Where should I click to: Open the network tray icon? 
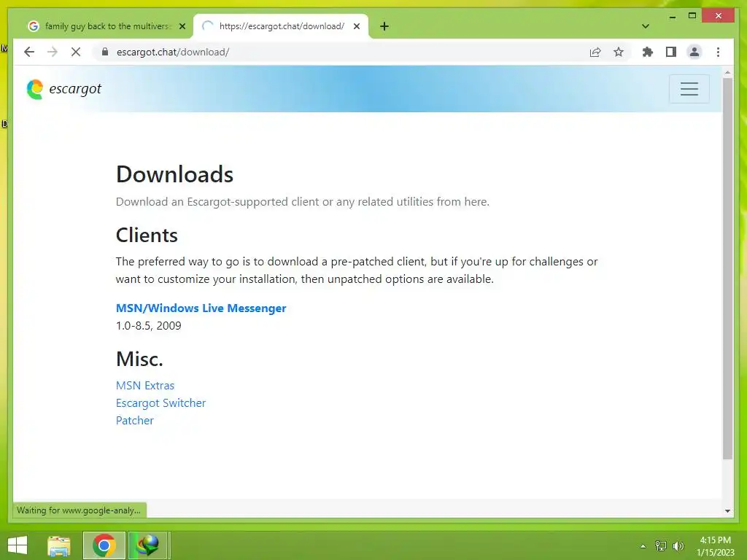tap(661, 545)
